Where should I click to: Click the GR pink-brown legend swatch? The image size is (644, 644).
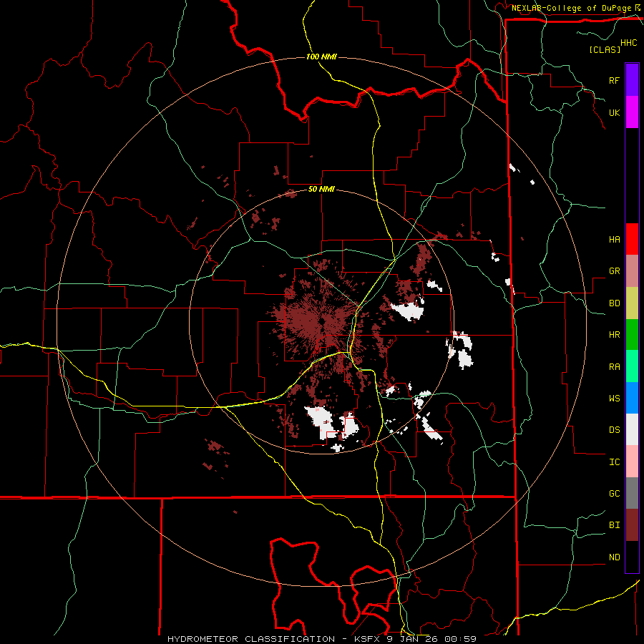632,271
